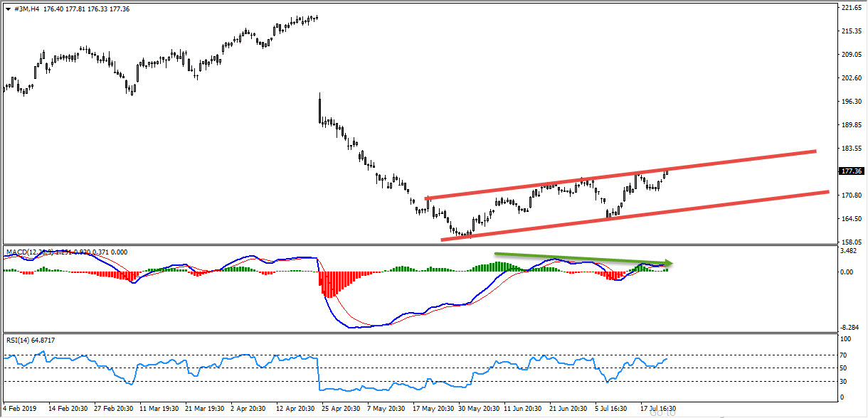This screenshot has height=418, width=868.
Task: Click the 25 Apr 20:30 time label
Action: [x=341, y=409]
